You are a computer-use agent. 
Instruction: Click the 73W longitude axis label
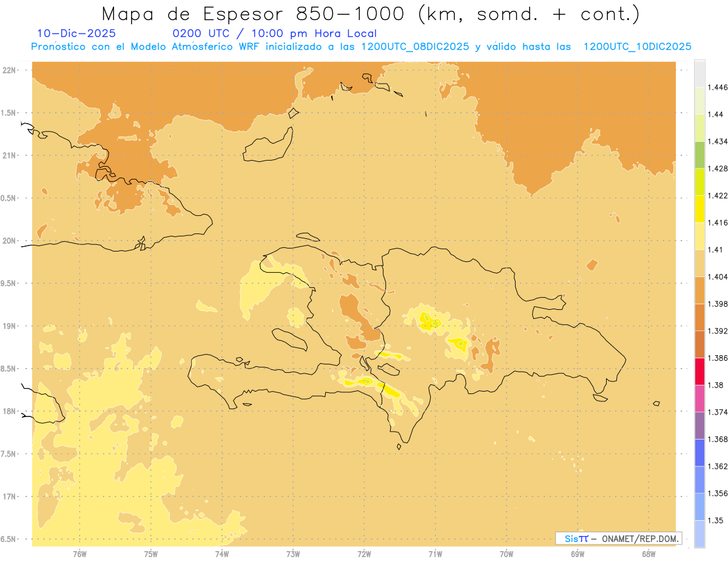pyautogui.click(x=293, y=554)
